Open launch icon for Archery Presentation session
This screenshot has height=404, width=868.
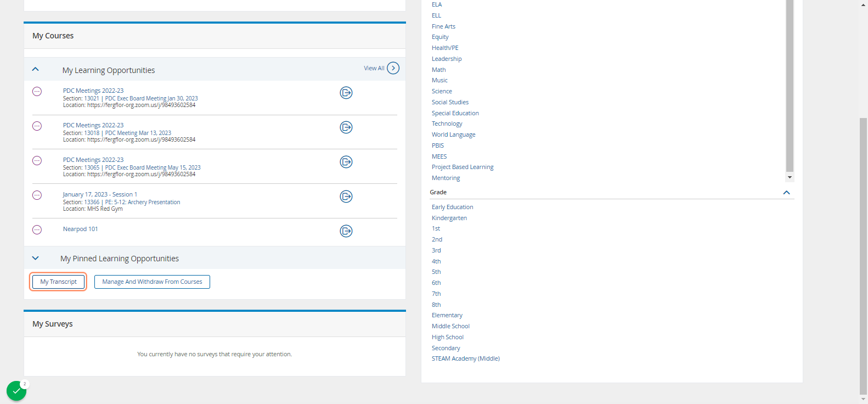(x=346, y=197)
